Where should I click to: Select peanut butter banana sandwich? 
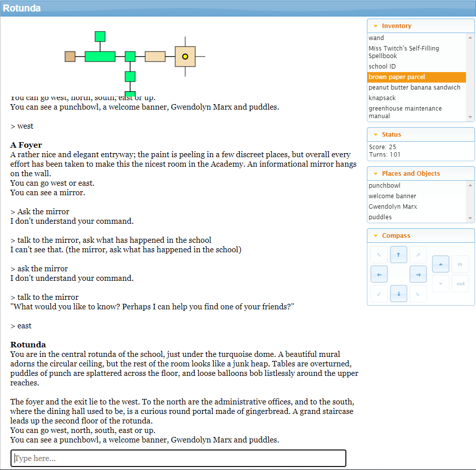click(416, 88)
